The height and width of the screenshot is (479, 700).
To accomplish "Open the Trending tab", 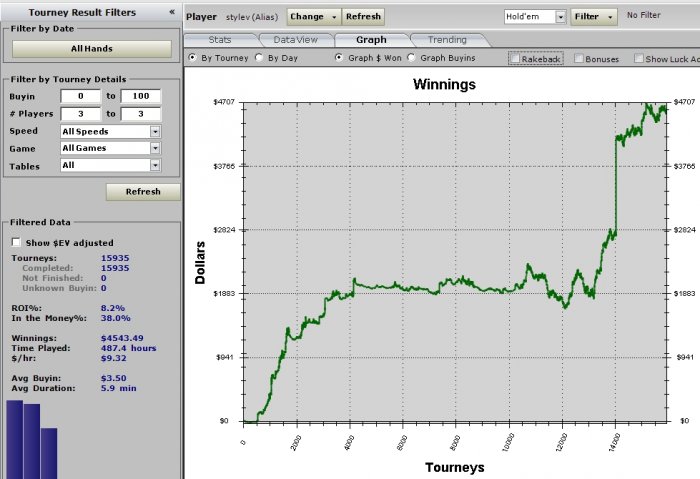I will point(445,40).
